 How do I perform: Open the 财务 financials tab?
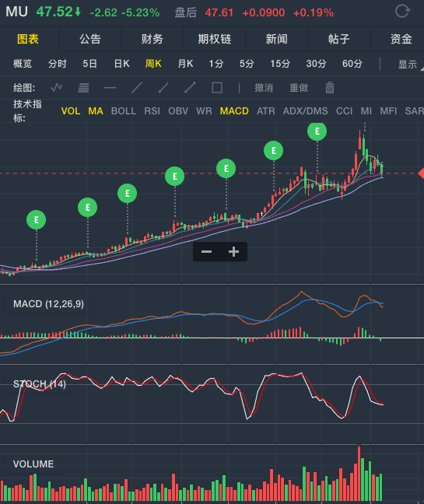tap(152, 39)
